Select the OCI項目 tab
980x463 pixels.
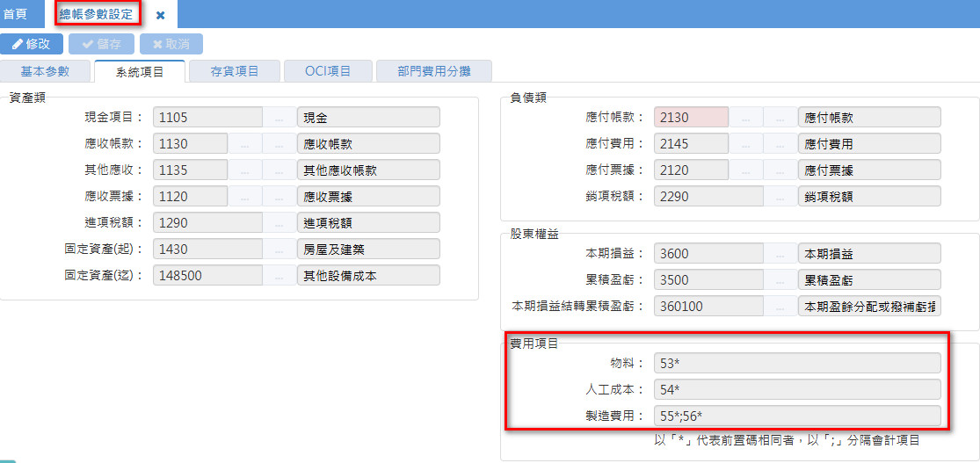tap(328, 71)
